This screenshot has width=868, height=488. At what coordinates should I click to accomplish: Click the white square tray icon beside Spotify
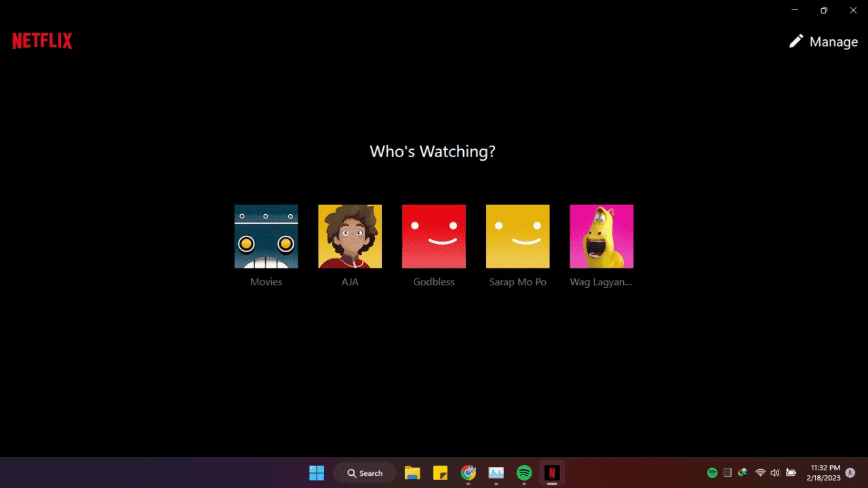coord(728,473)
